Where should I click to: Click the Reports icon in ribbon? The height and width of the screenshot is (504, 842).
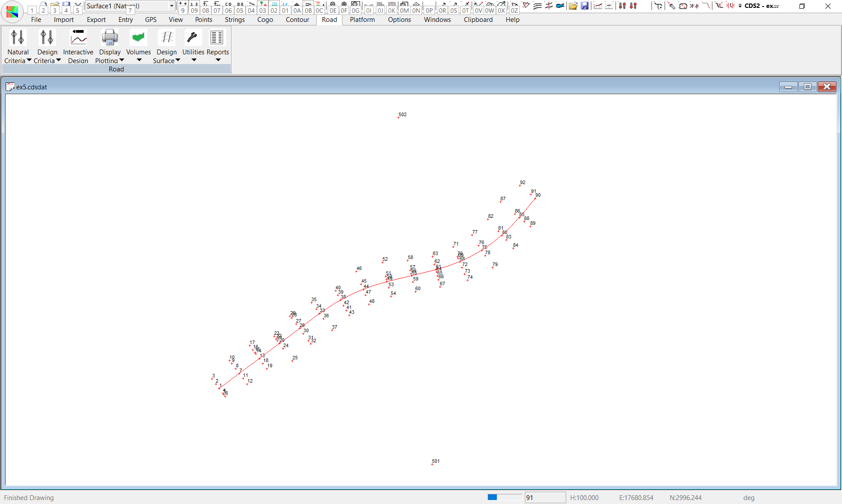click(x=217, y=38)
